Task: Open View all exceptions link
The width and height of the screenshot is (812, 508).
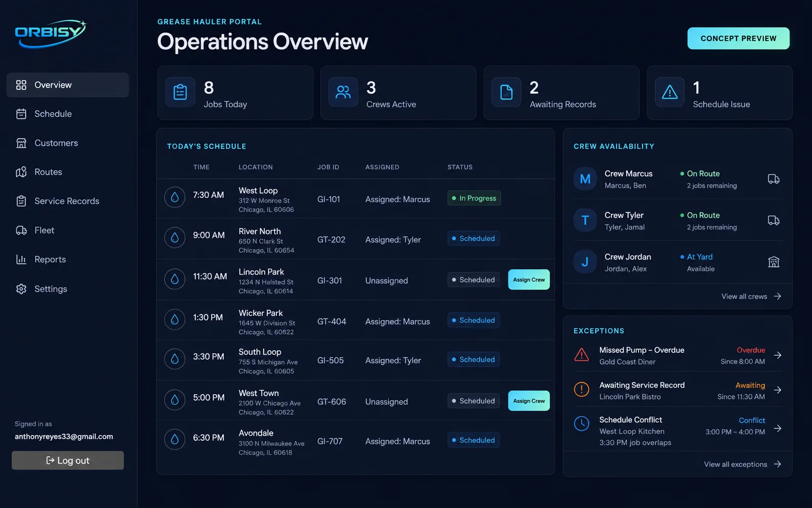Action: [x=742, y=464]
